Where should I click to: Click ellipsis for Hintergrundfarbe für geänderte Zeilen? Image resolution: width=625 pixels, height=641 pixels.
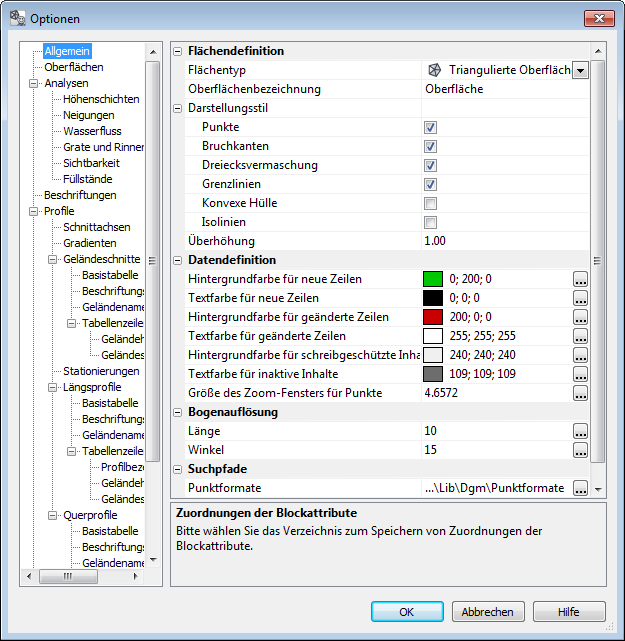(580, 317)
